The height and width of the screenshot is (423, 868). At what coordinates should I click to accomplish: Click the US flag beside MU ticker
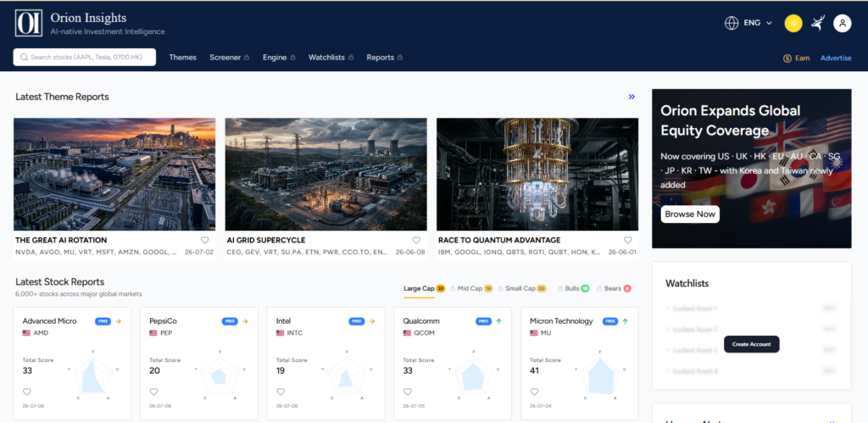click(x=534, y=333)
